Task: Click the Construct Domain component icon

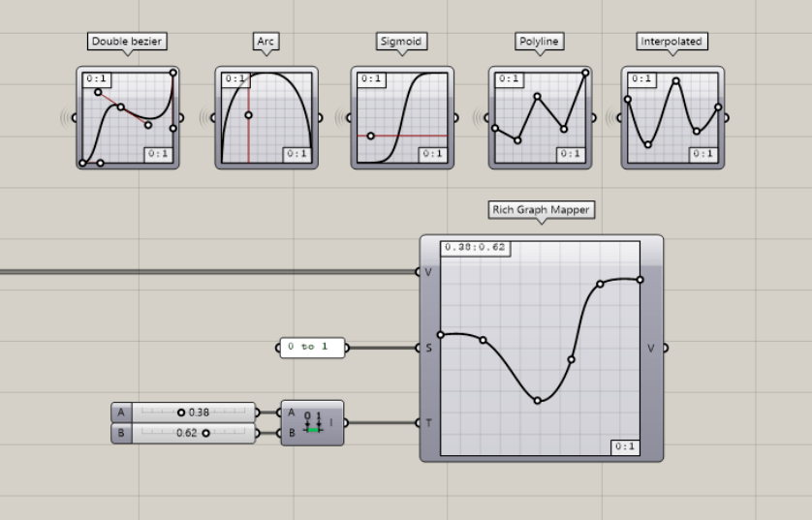Action: click(x=311, y=422)
